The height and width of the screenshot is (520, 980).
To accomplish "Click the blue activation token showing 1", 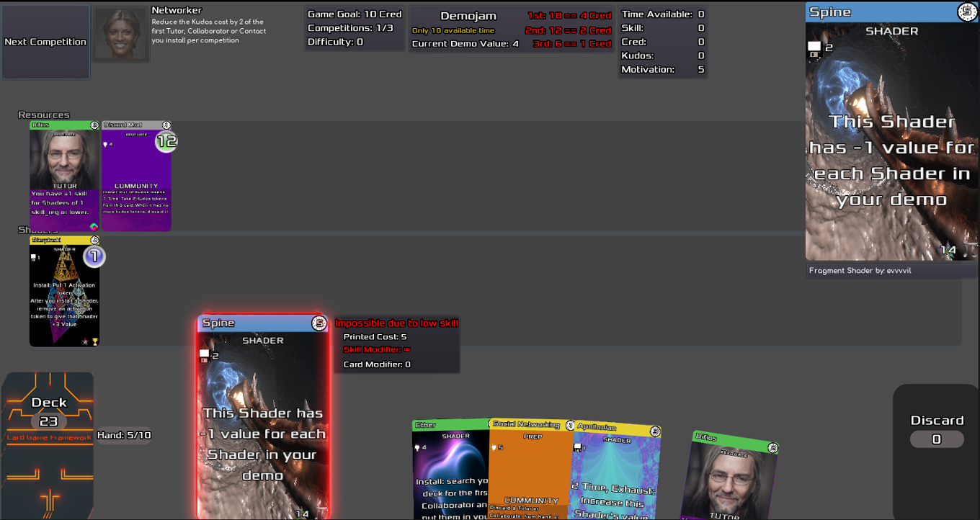I will [94, 256].
